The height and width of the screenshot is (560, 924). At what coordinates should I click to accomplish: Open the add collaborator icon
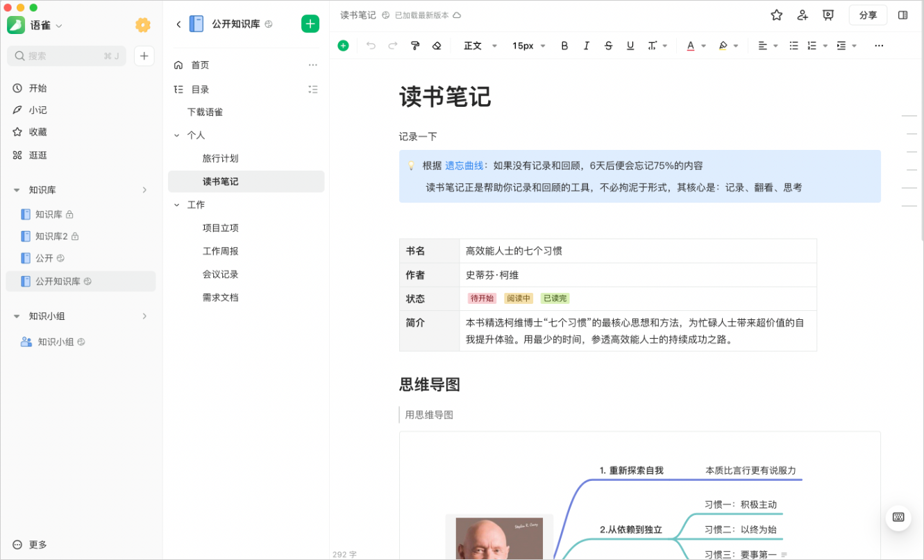coord(803,15)
